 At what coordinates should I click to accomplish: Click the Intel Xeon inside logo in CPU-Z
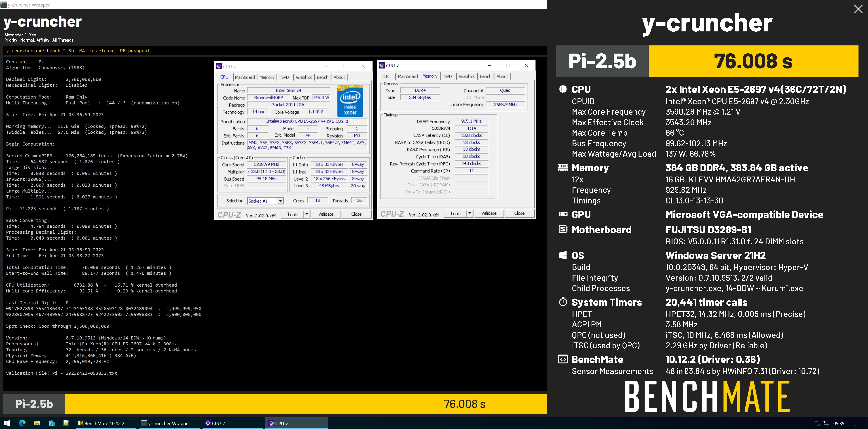[x=350, y=101]
